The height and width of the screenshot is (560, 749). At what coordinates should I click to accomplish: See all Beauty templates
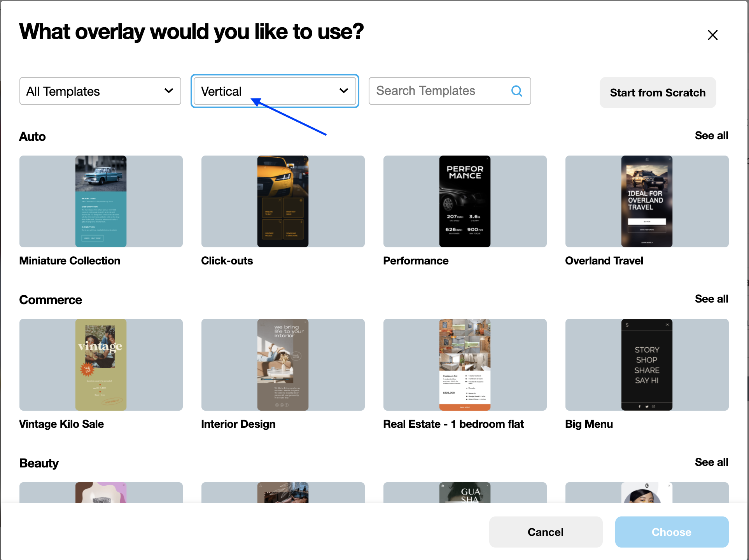tap(711, 462)
